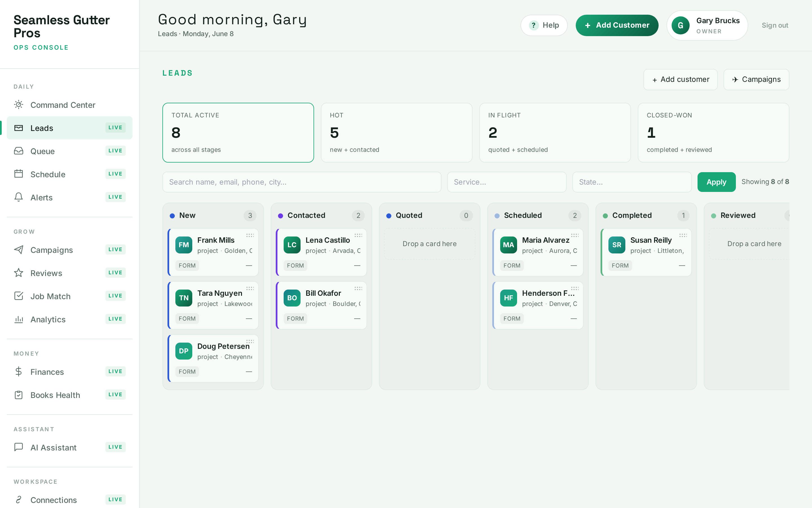Navigate to Analytics section
This screenshot has width=812, height=508.
pos(69,319)
